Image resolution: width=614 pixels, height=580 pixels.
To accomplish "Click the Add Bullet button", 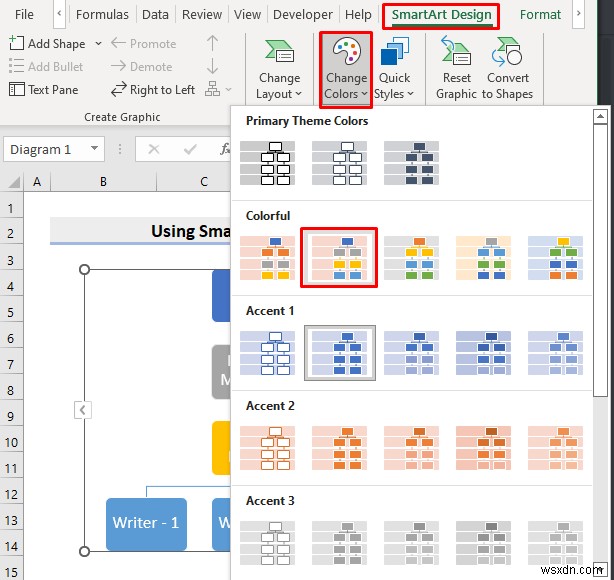I will click(46, 67).
